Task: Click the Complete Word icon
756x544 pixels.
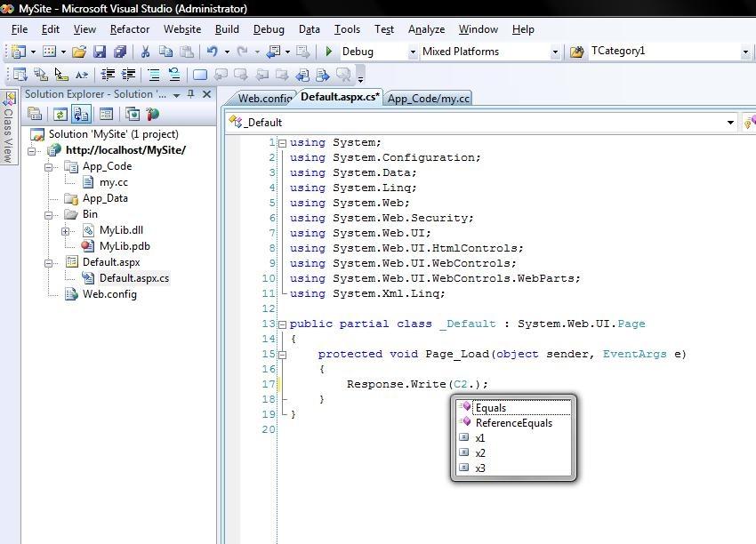Action: click(82, 75)
